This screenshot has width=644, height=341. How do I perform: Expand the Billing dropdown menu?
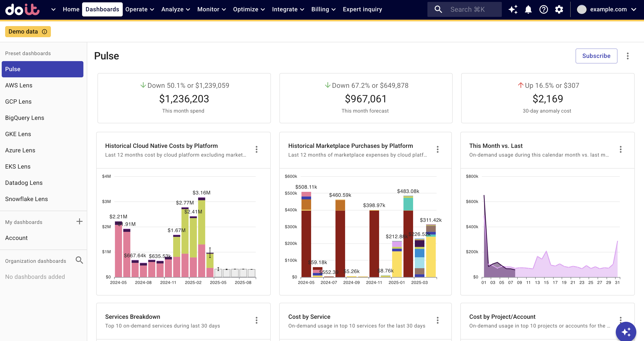(323, 9)
